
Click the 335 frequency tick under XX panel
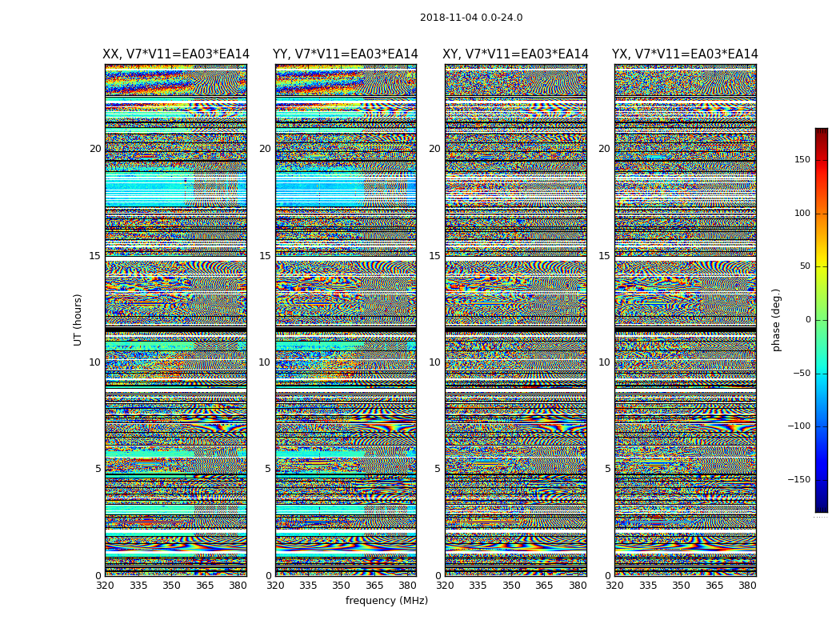tap(138, 586)
